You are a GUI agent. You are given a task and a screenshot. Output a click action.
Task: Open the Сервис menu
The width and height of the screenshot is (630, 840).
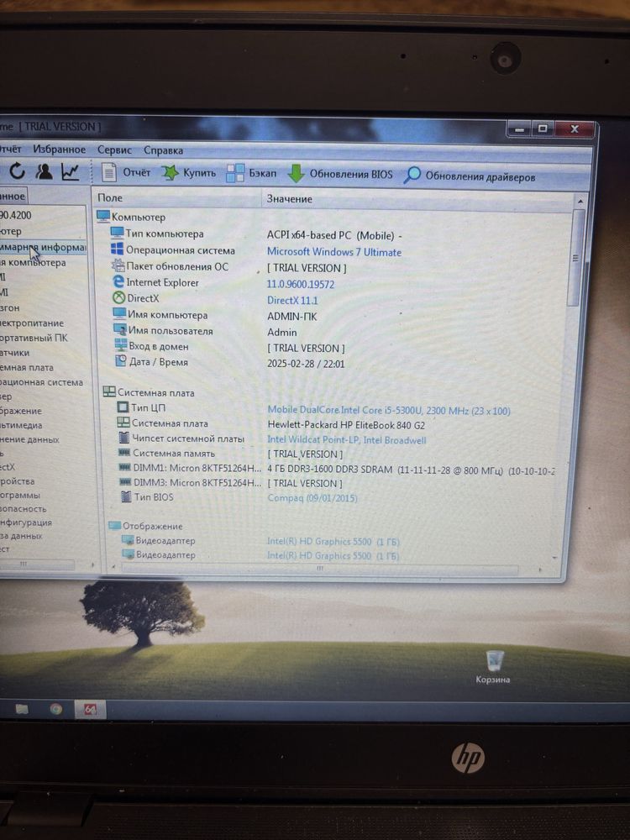click(x=114, y=150)
